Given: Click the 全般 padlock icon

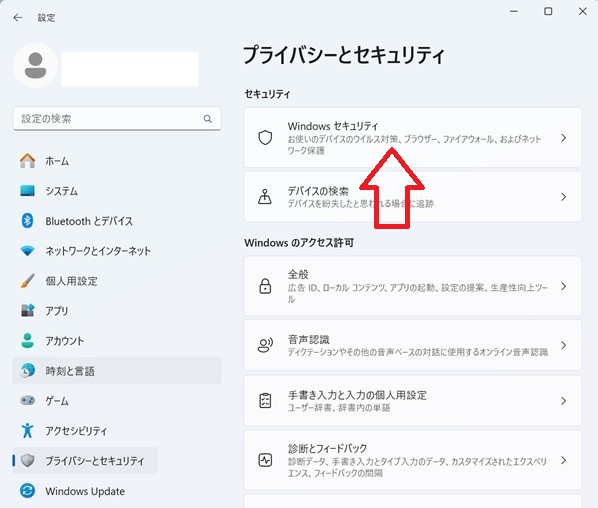Looking at the screenshot, I should tap(265, 286).
